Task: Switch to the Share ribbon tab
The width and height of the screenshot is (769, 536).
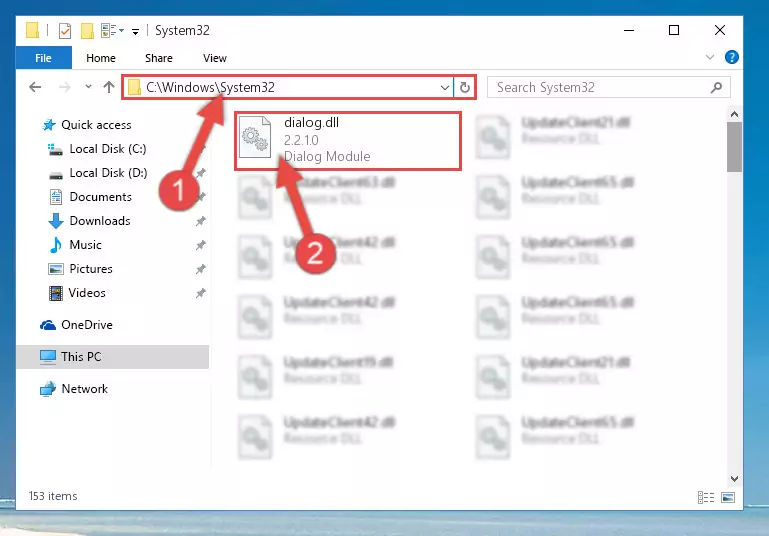Action: 158,58
